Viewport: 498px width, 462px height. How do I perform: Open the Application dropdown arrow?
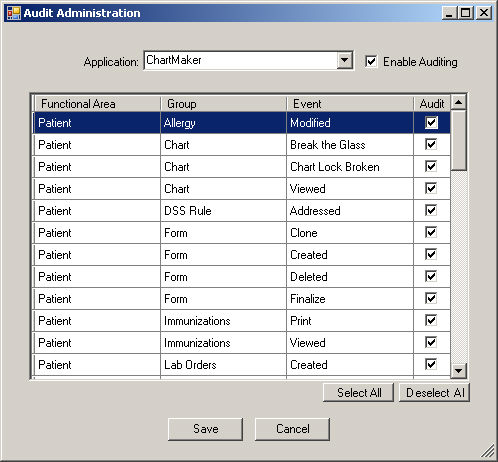345,61
